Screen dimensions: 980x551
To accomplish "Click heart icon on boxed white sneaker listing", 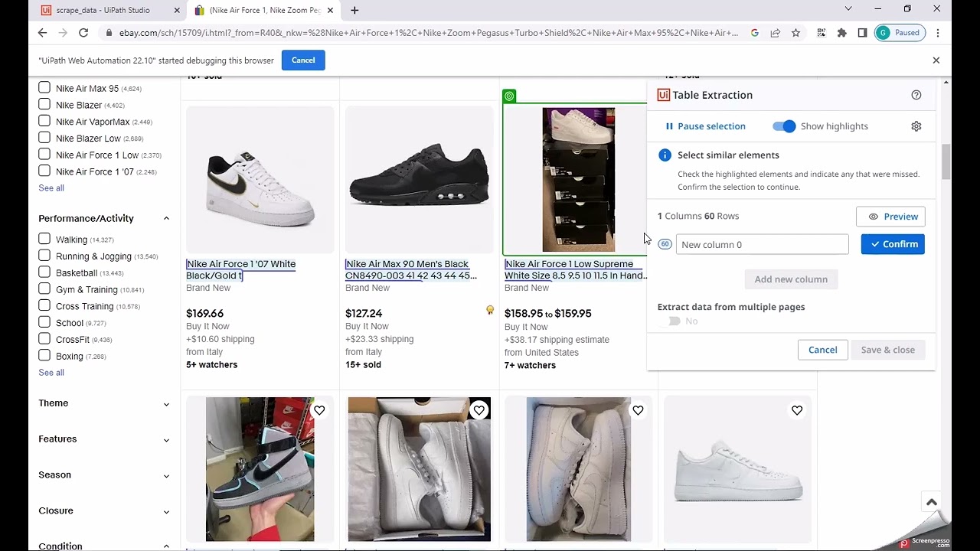I will point(479,410).
